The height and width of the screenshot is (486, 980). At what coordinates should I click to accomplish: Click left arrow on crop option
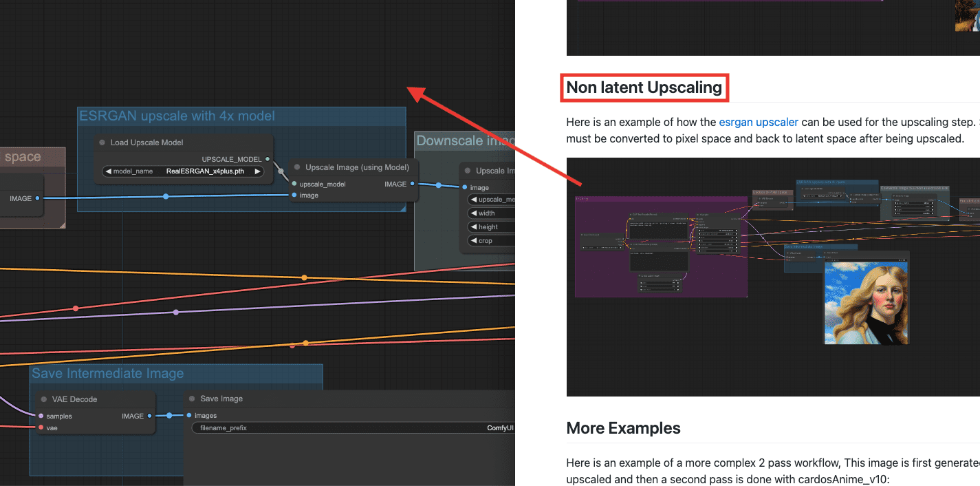pos(473,241)
